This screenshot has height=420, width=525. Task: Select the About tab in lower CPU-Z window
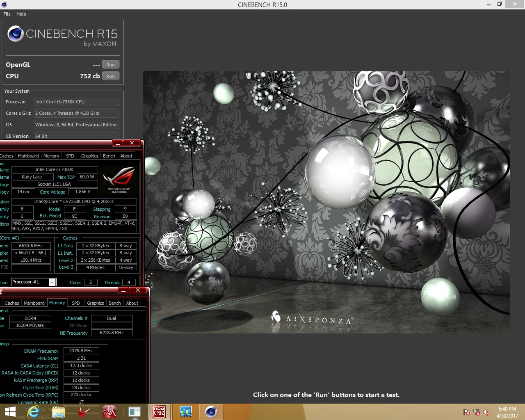tap(132, 303)
